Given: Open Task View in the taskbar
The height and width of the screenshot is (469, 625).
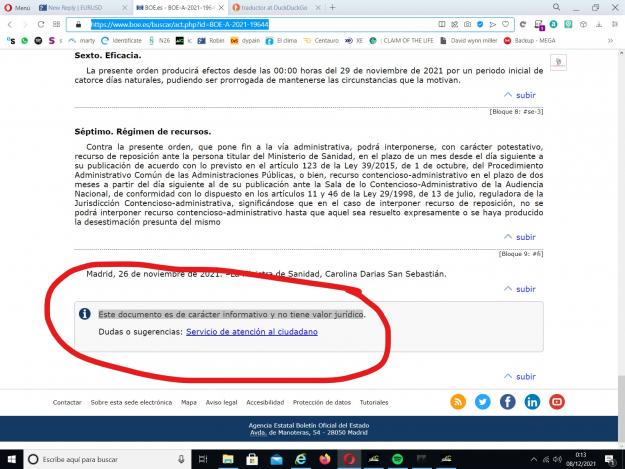Looking at the screenshot, I should pyautogui.click(x=203, y=459).
